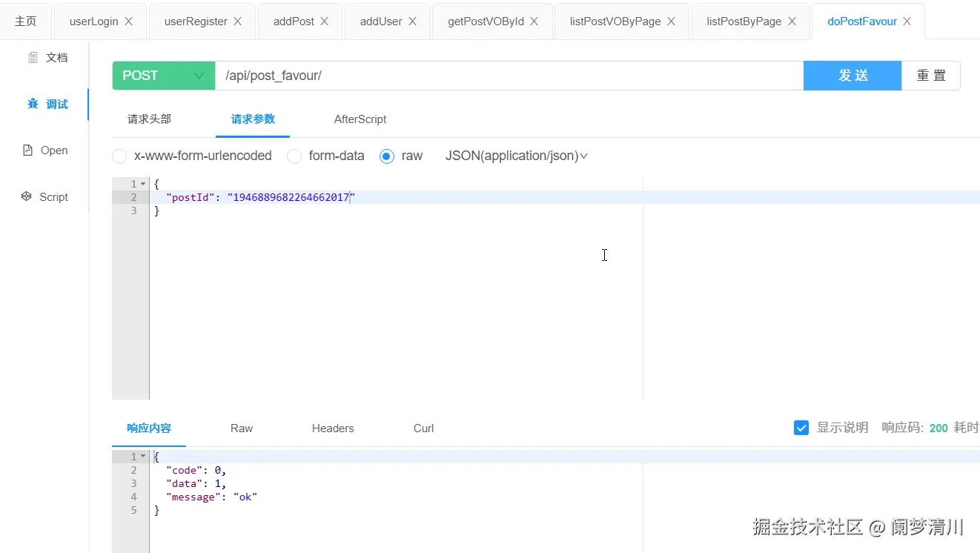
Task: Close the listPostByPage tab with X
Action: (792, 21)
